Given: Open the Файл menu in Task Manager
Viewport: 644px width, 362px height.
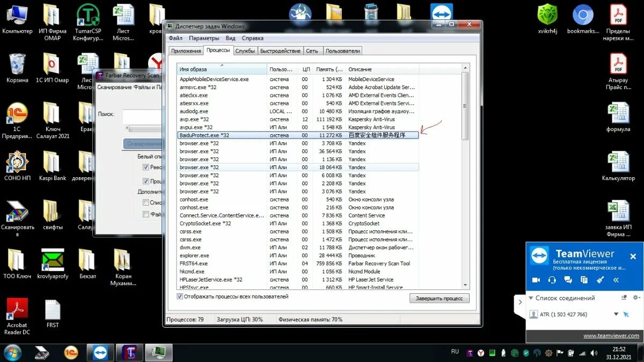Looking at the screenshot, I should coord(175,38).
